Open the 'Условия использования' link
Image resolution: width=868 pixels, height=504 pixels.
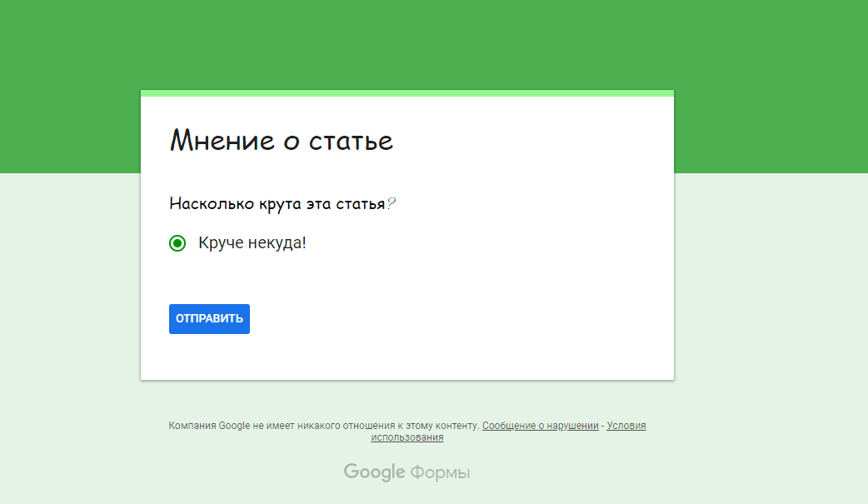pos(626,425)
